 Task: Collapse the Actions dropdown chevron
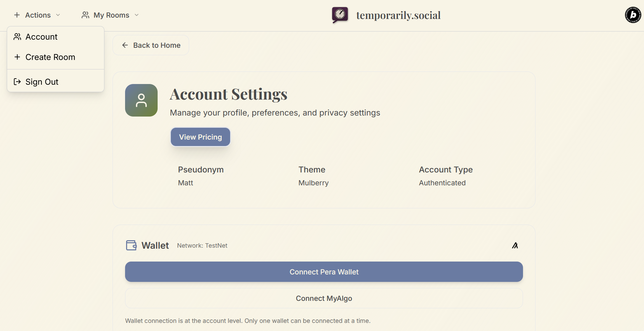(58, 15)
